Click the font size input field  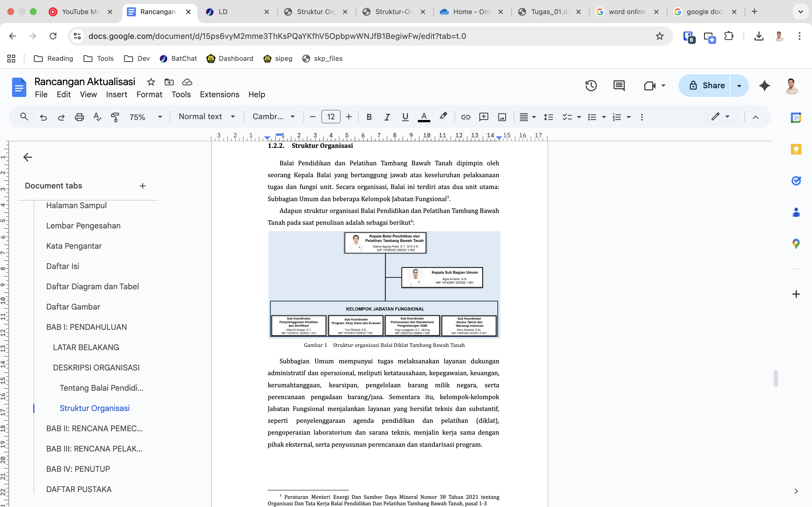click(x=330, y=117)
